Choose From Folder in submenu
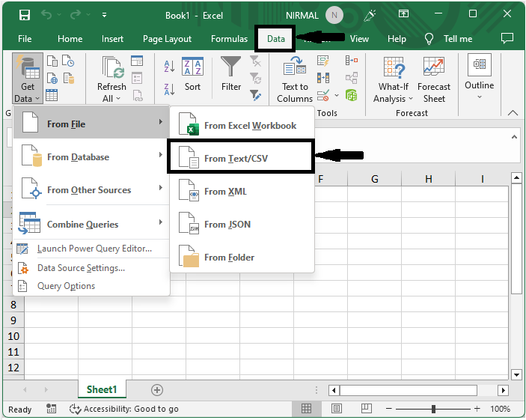The width and height of the screenshot is (526, 420). pos(242,258)
